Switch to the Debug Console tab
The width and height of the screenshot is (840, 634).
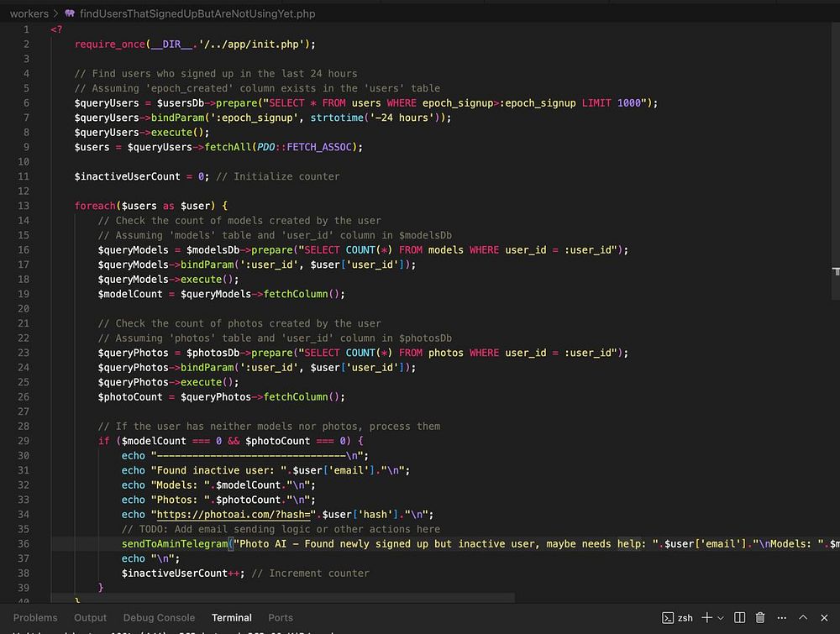pos(159,618)
